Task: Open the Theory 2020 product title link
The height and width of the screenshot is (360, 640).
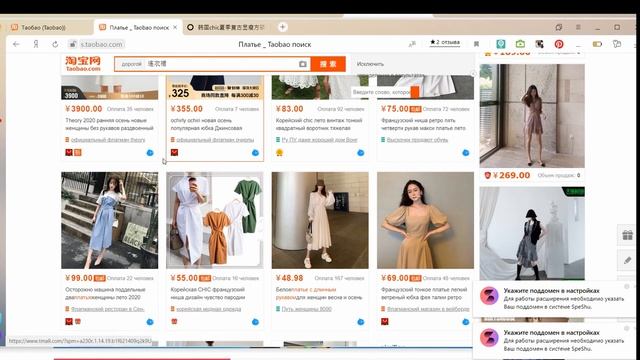Action: tap(109, 124)
